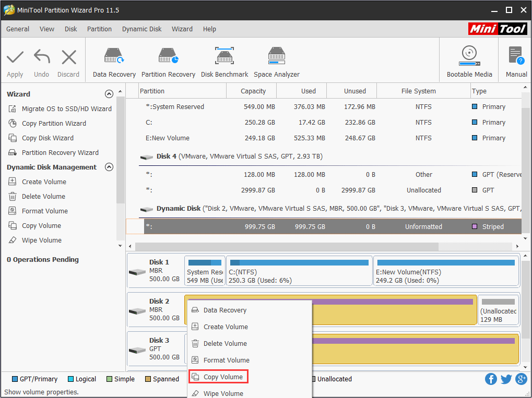
Task: Start Copy Partition Wizard
Action: click(x=47, y=124)
